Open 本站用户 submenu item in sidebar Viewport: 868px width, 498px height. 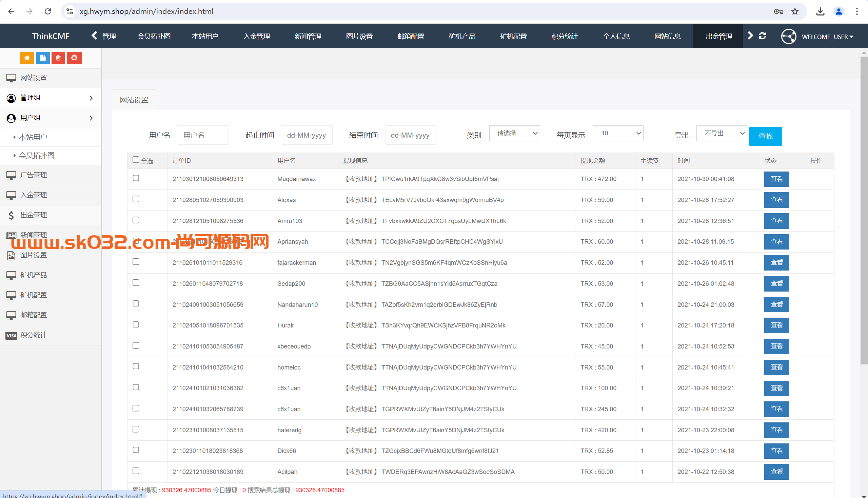(51, 137)
